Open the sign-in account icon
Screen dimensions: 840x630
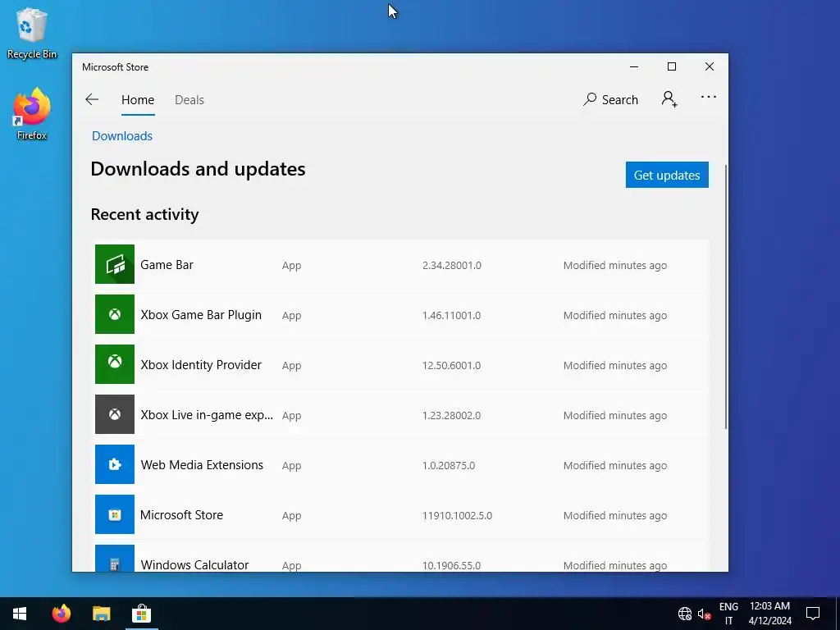click(x=669, y=99)
